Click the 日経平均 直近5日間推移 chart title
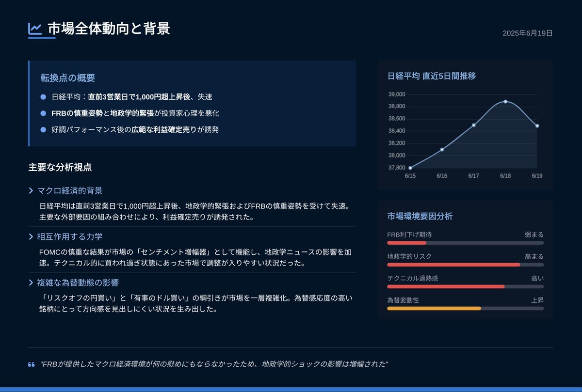Screen dimensions: 582x392 click(432, 76)
